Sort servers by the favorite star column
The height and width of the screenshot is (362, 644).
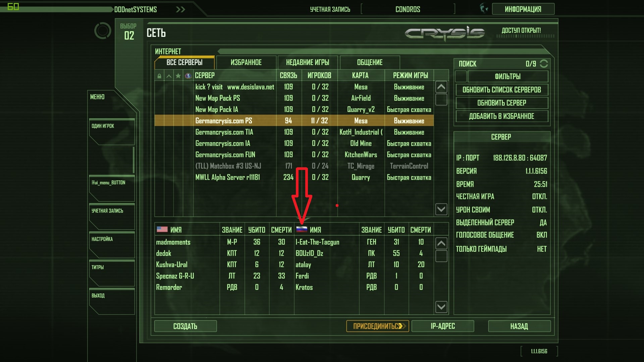coord(178,76)
